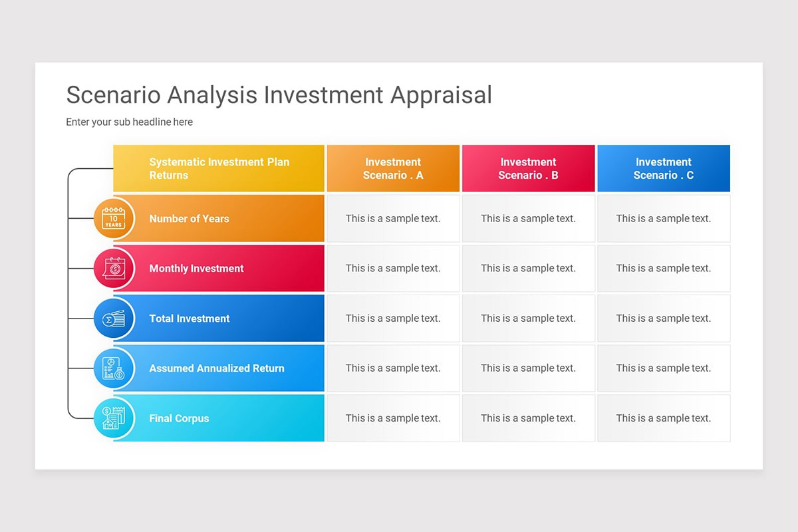Click the Final Corpus house document icon
This screenshot has height=532, width=798.
coord(114,418)
